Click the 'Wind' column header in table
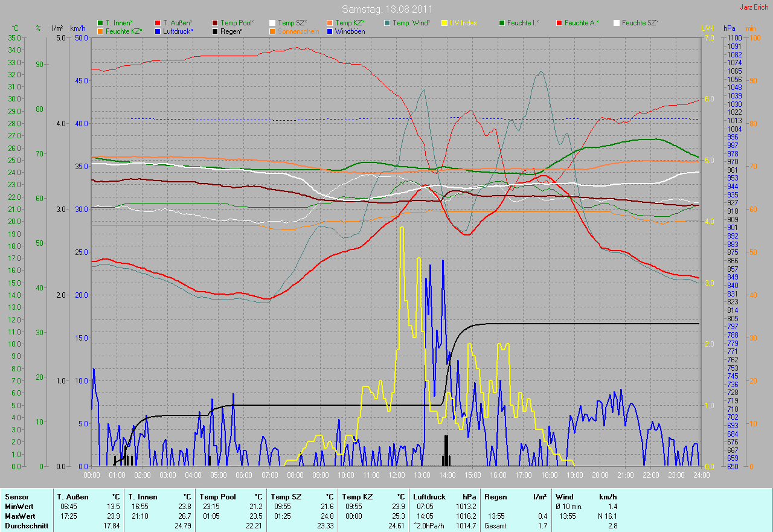Screen dimensions: 773x532 (565, 496)
